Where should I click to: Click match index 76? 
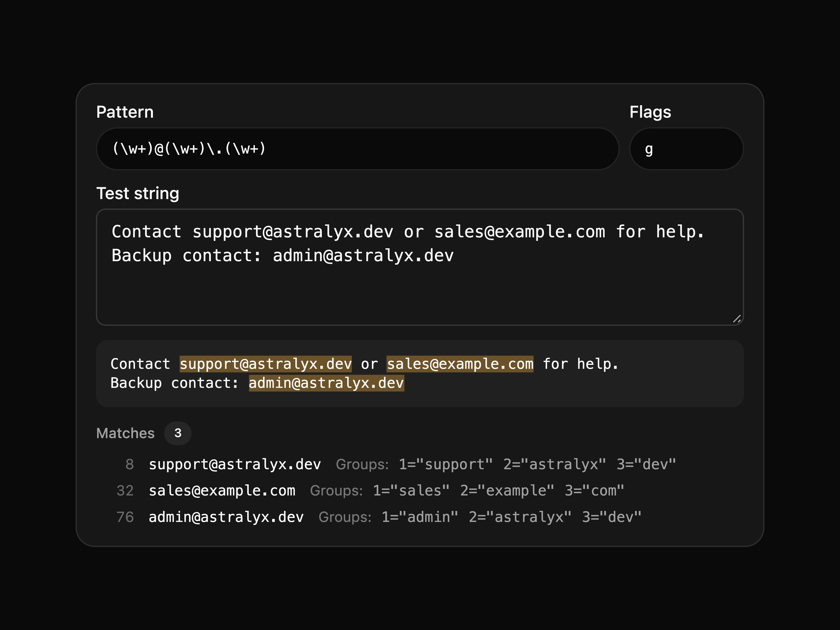click(x=125, y=517)
